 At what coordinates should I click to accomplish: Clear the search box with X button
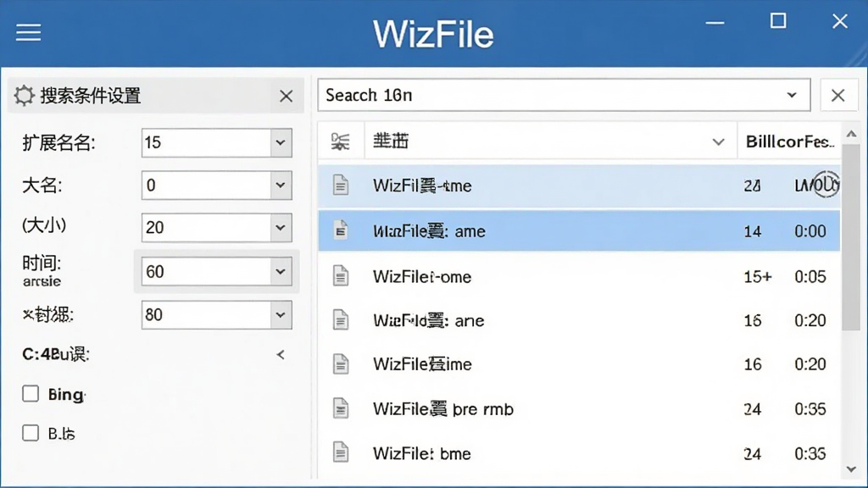pyautogui.click(x=838, y=95)
